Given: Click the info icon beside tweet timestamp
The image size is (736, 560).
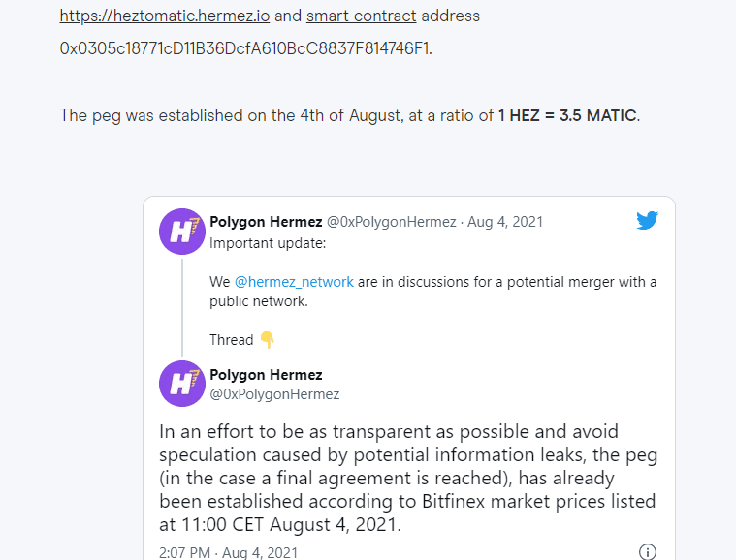Looking at the screenshot, I should (x=648, y=552).
